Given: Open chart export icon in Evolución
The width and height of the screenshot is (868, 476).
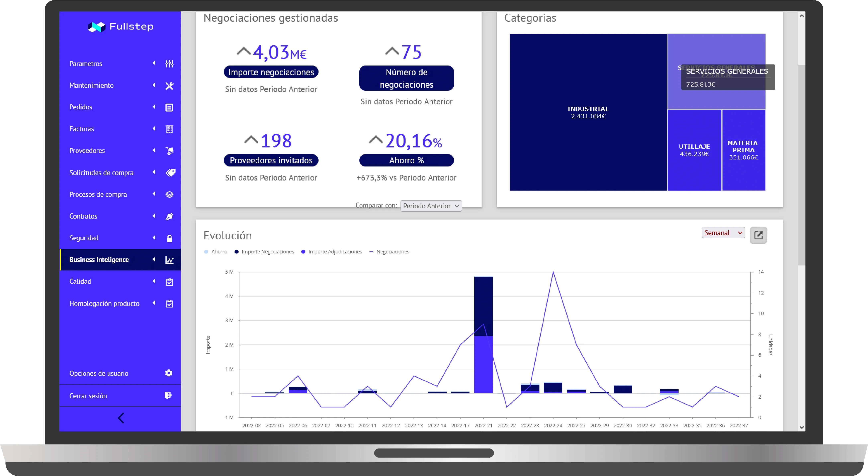Looking at the screenshot, I should pyautogui.click(x=758, y=235).
